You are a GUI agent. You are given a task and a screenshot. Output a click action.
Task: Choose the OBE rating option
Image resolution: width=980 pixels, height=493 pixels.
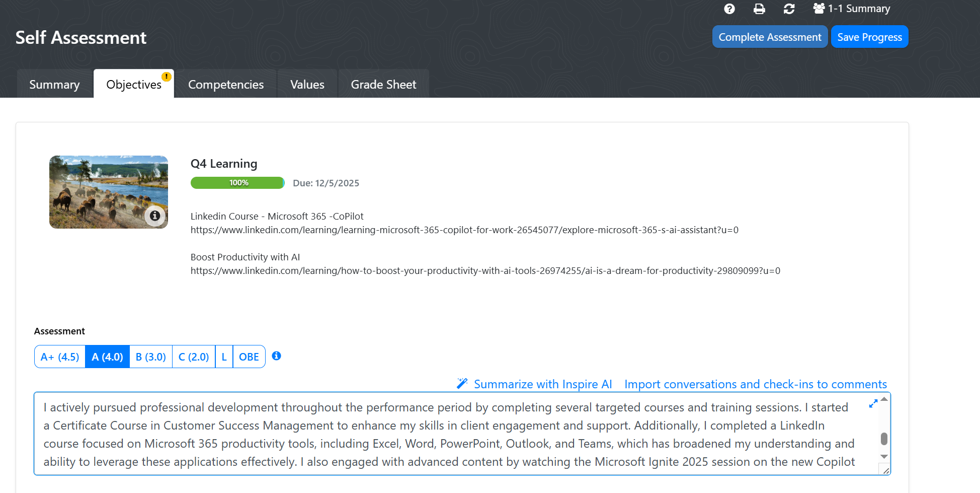(249, 357)
